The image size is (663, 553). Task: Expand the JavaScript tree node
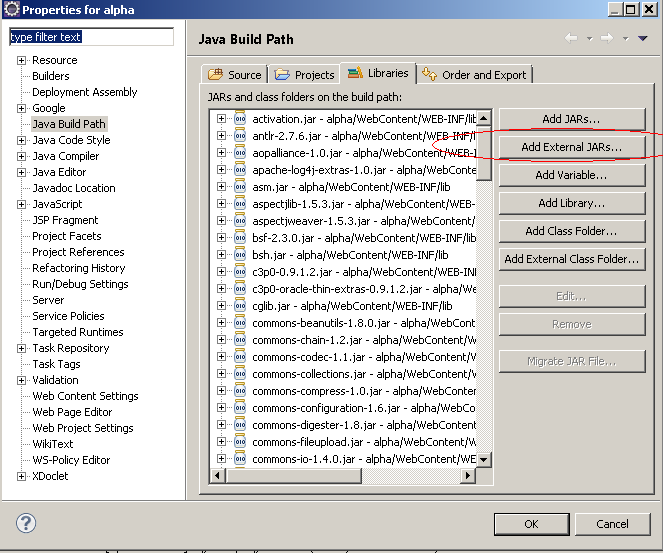pos(22,205)
